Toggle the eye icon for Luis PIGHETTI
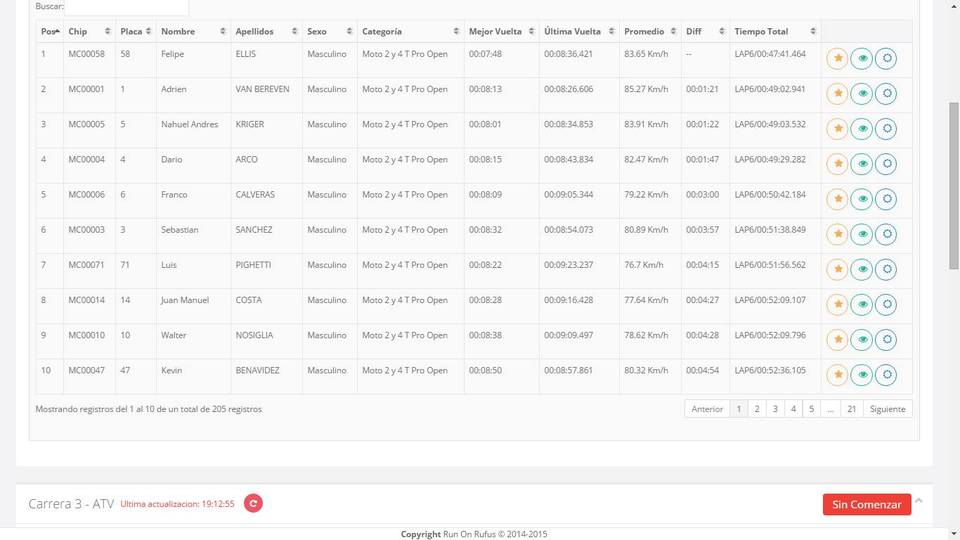This screenshot has height=540, width=960. 861,269
